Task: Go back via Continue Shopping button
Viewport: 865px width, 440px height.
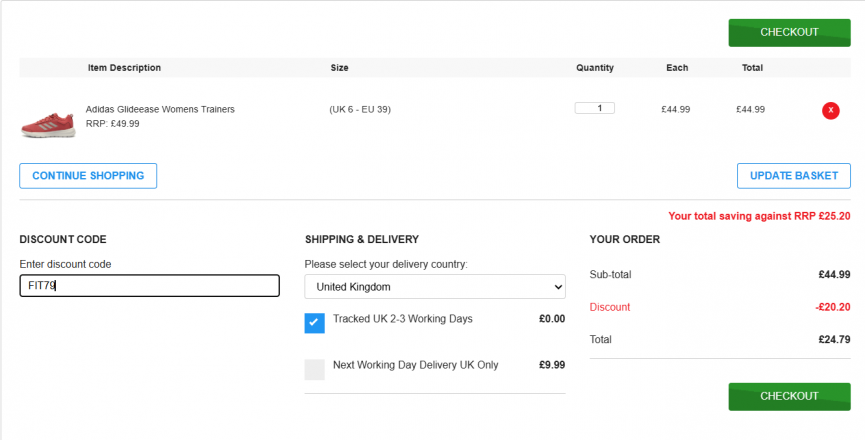Action: 88,176
